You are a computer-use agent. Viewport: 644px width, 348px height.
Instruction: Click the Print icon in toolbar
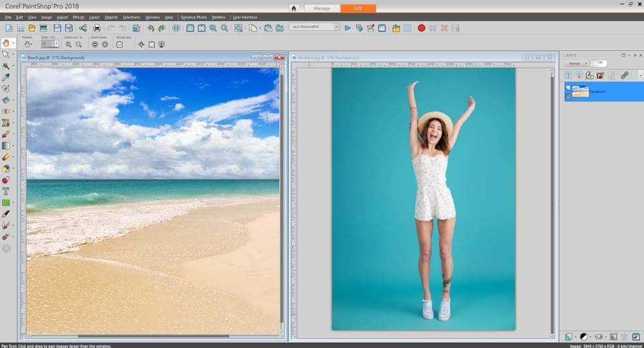pos(97,28)
